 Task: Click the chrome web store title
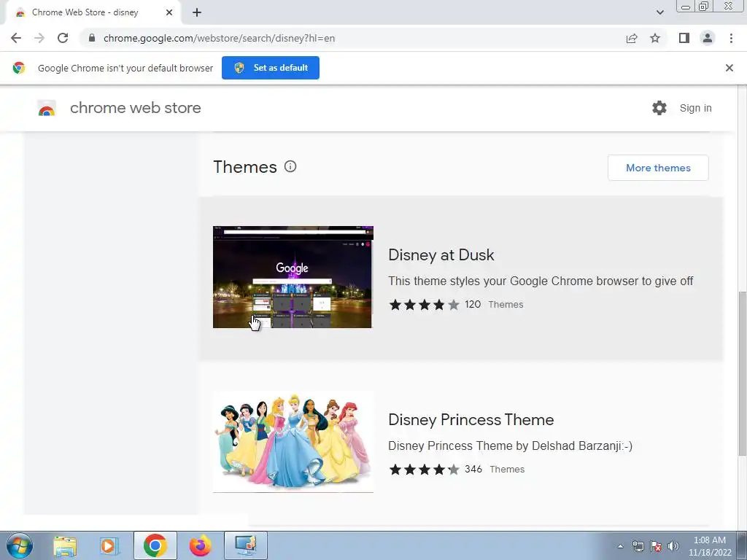(x=135, y=108)
